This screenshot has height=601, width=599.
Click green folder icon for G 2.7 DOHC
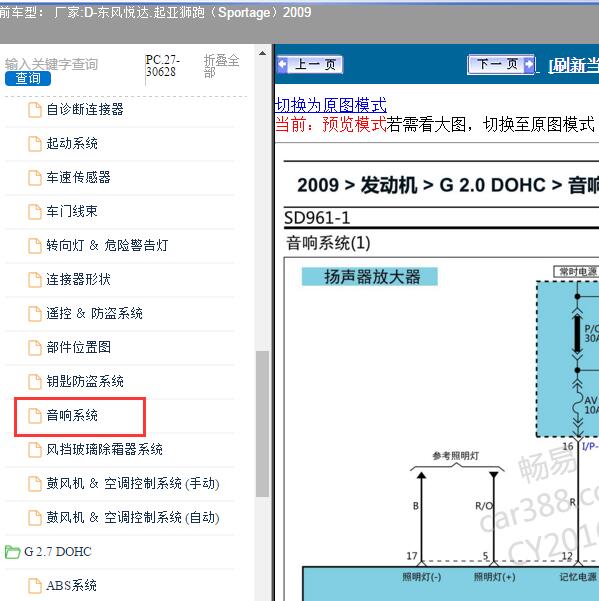click(12, 552)
